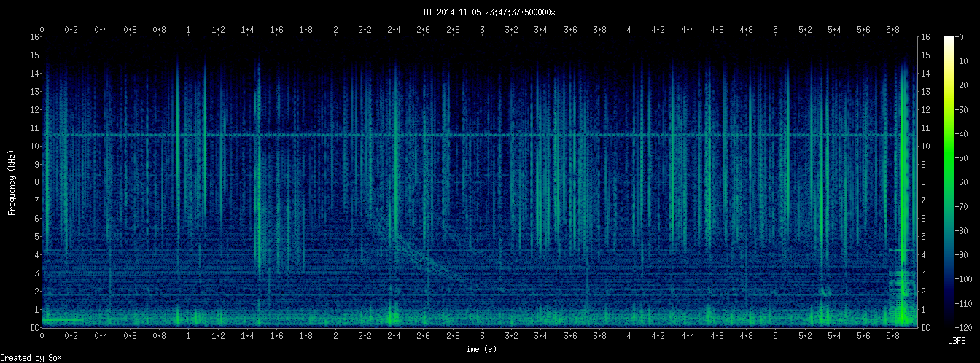Image resolution: width=980 pixels, height=363 pixels.
Task: Click the 'Frequency (kHz)' axis label
Action: 12,182
